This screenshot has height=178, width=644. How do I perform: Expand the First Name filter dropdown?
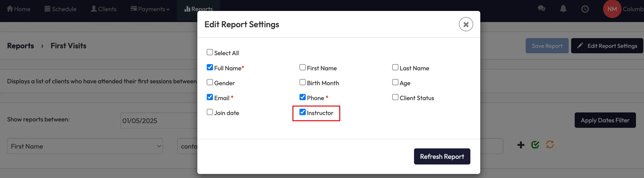(85, 146)
